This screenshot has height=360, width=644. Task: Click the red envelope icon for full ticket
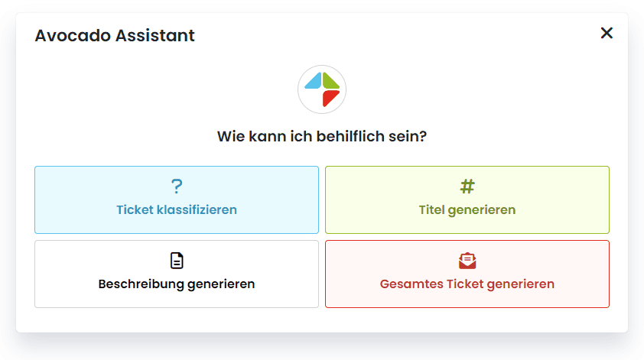click(467, 261)
